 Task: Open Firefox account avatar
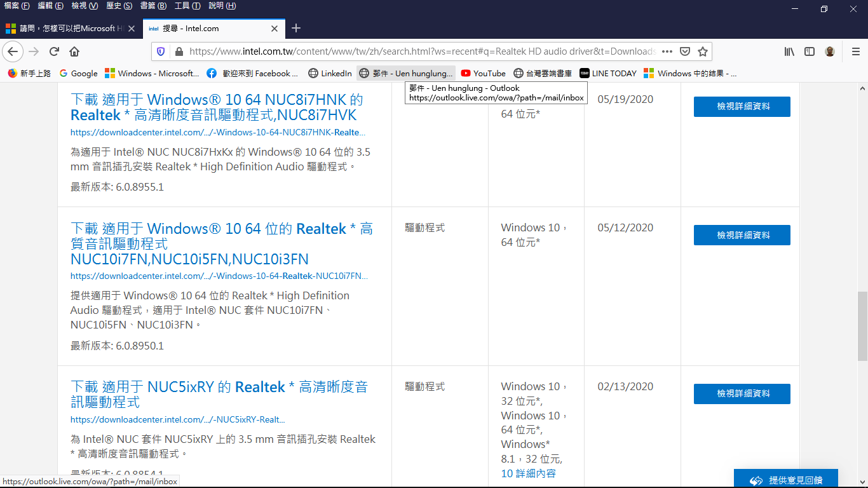(x=830, y=51)
